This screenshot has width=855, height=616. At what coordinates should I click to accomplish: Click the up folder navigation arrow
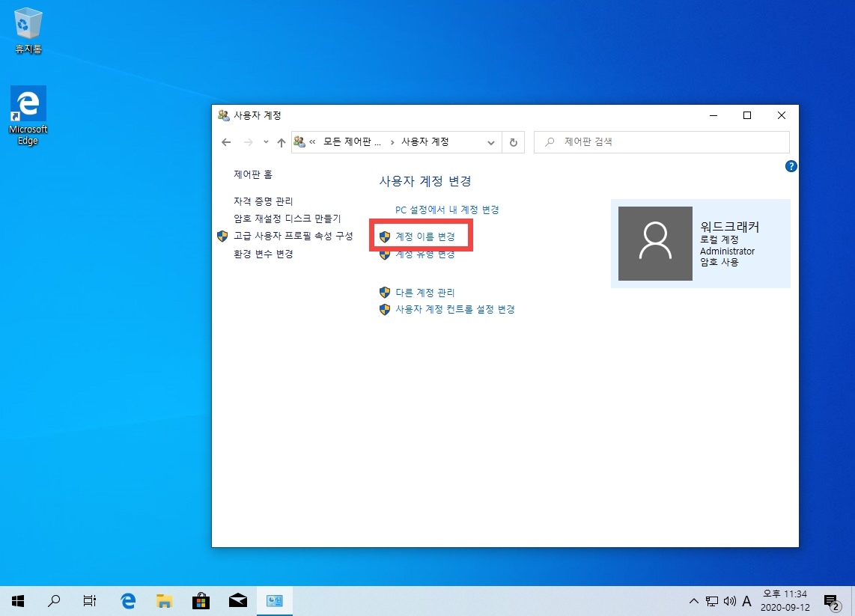[x=282, y=141]
